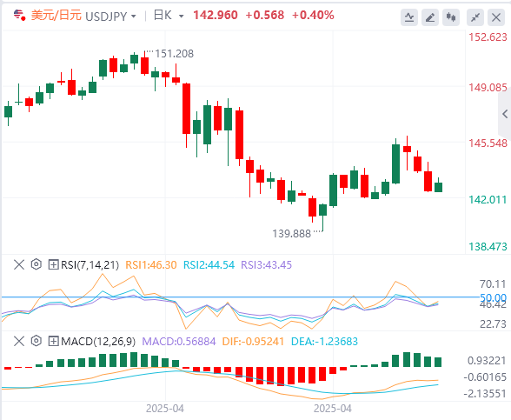Click the MACD(12,26,9) indicator label

click(98, 342)
